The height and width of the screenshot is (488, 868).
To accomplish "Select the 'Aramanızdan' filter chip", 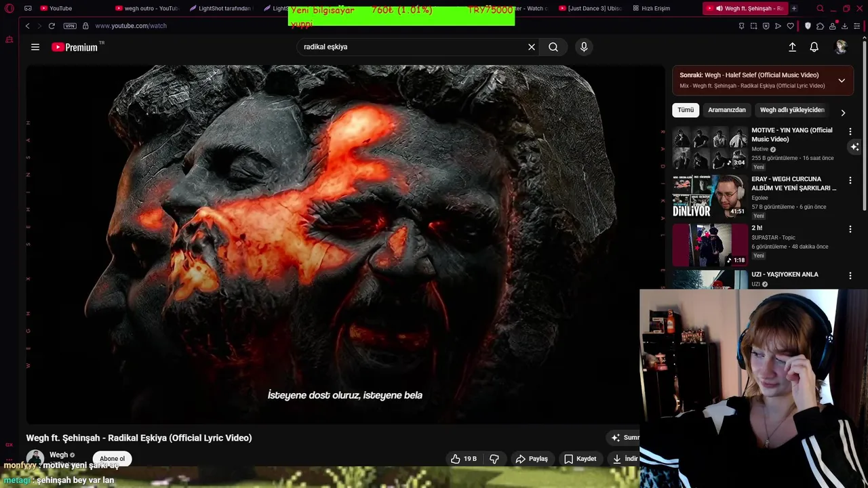I will (727, 110).
